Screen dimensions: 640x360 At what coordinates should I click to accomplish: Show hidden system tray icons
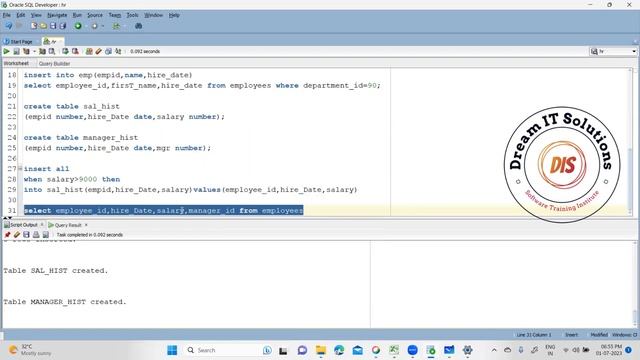494,350
